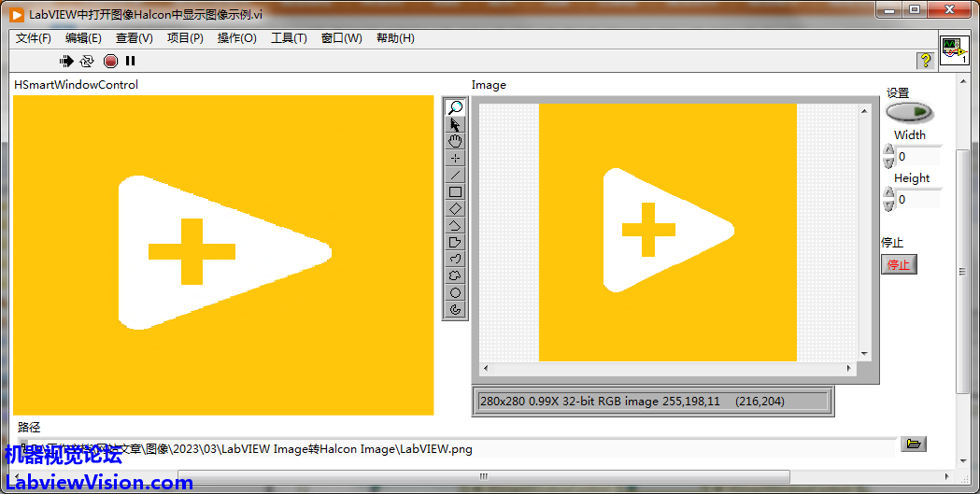
Task: Click the Run Continuously icon
Action: [87, 61]
